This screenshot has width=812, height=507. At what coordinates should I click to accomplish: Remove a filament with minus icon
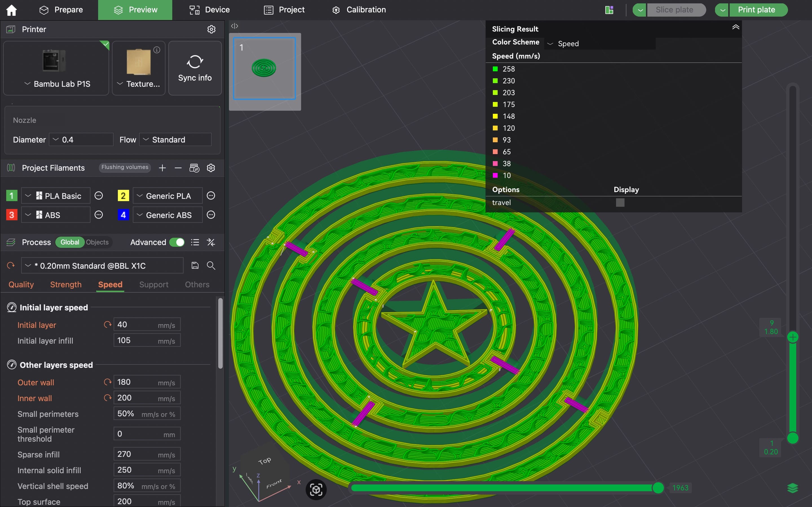tap(178, 168)
